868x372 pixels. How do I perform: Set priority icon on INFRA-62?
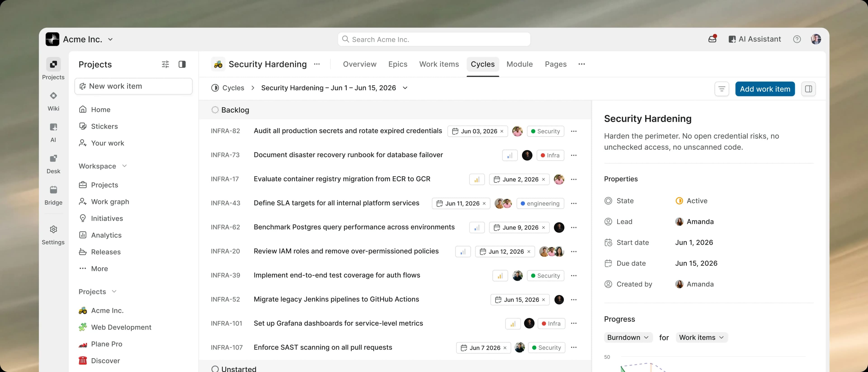click(477, 227)
